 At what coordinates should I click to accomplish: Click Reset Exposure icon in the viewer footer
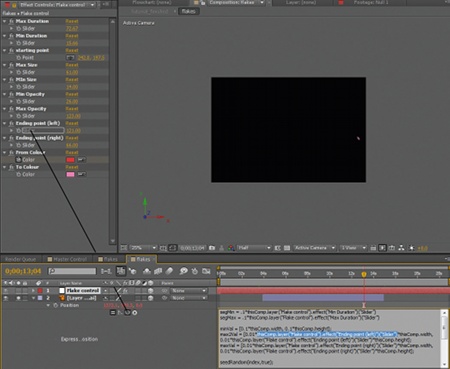tap(412, 248)
